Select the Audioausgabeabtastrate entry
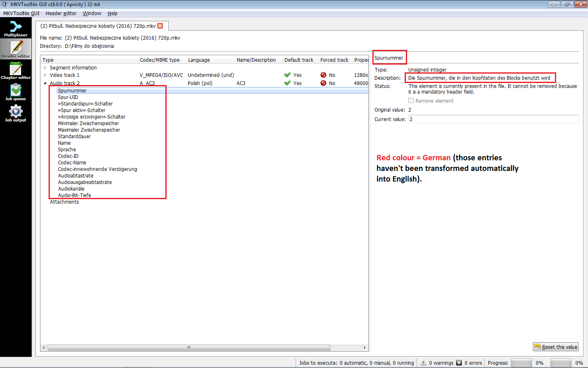Image resolution: width=588 pixels, height=368 pixels. pyautogui.click(x=85, y=182)
